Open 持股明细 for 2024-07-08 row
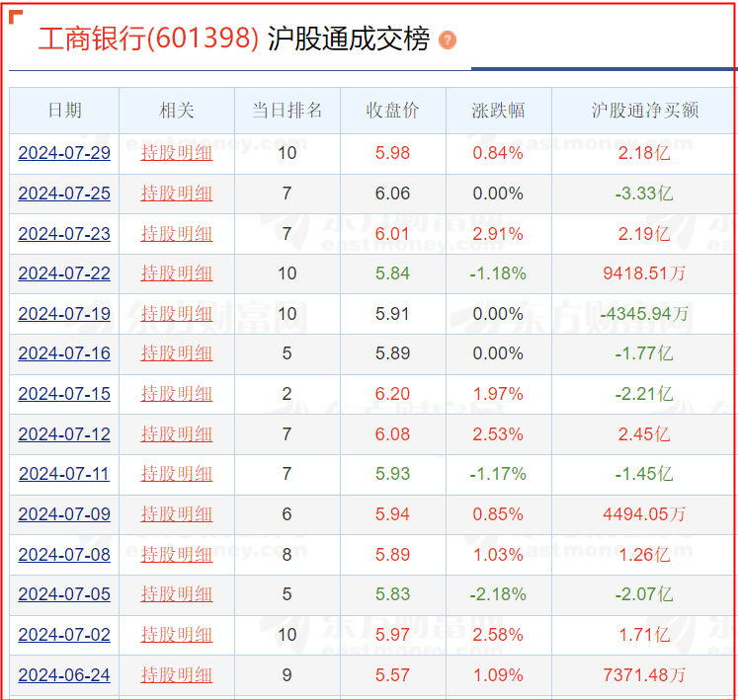Screen dimensions: 738x700 (177, 555)
